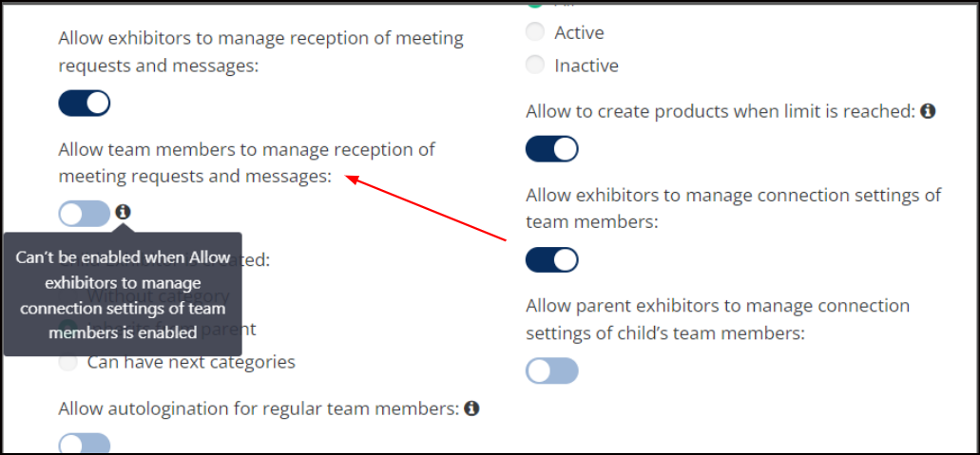Choose the Can have next categories radio
This screenshot has height=455, width=980.
point(67,362)
